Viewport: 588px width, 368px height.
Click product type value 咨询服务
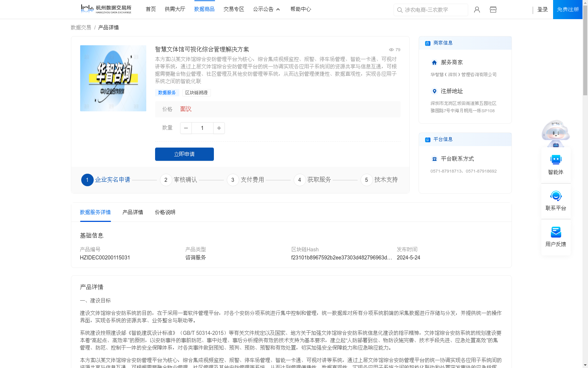click(x=196, y=258)
